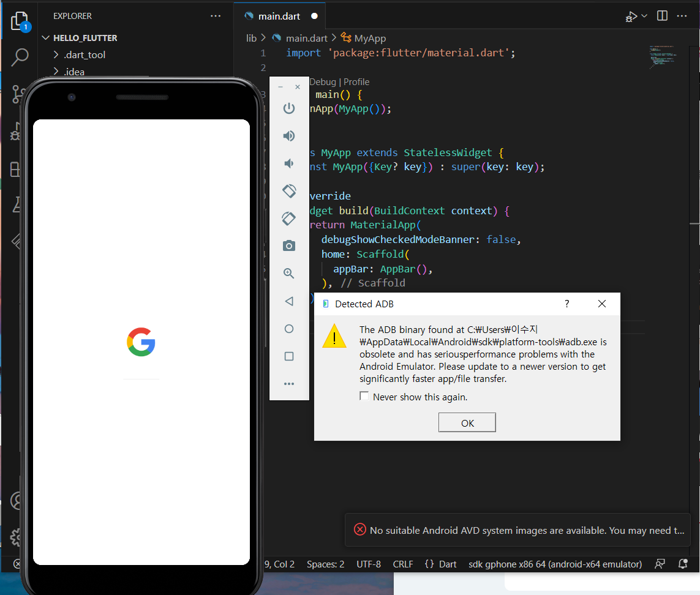Rotate emulator right
This screenshot has width=700, height=595.
(x=289, y=219)
